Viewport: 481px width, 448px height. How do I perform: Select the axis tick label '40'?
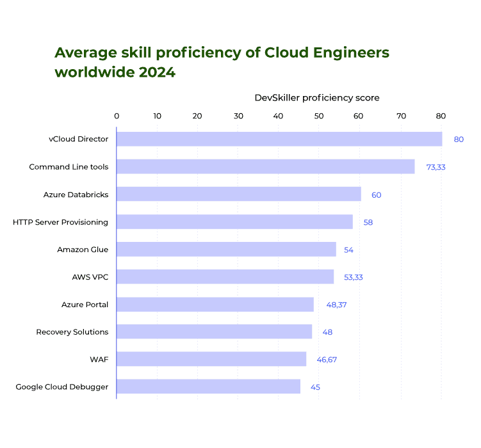(278, 116)
